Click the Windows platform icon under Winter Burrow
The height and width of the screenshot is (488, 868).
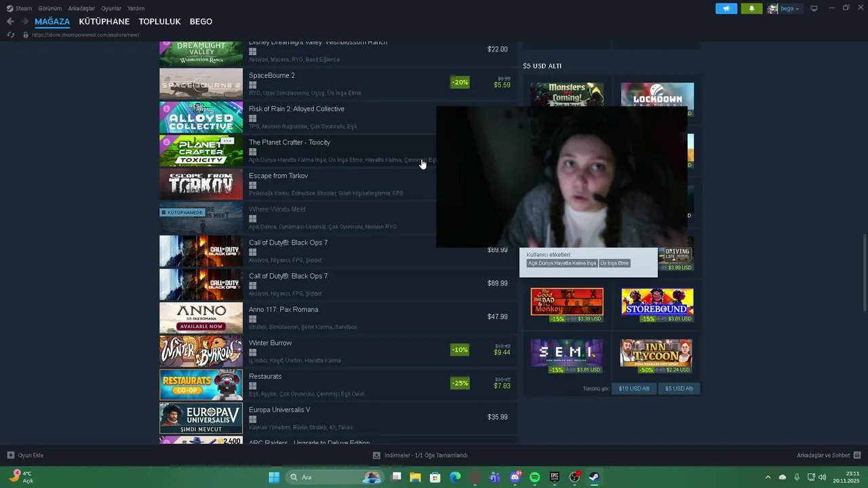[252, 352]
